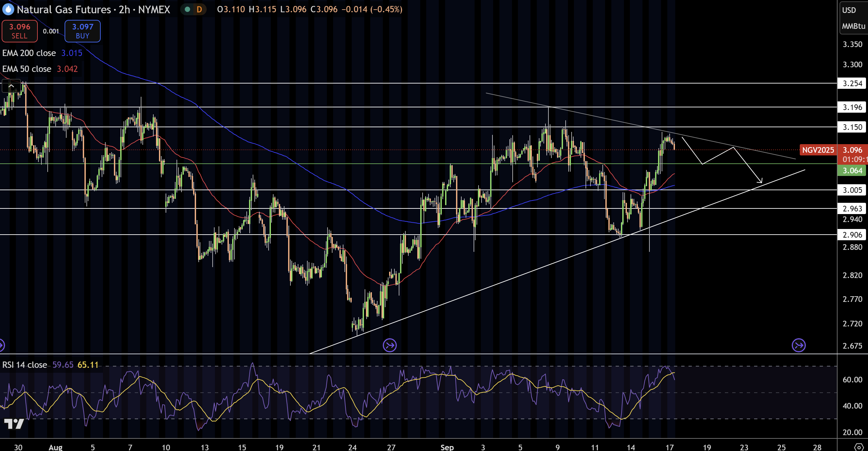
Task: Select the D daily range label
Action: pyautogui.click(x=199, y=10)
